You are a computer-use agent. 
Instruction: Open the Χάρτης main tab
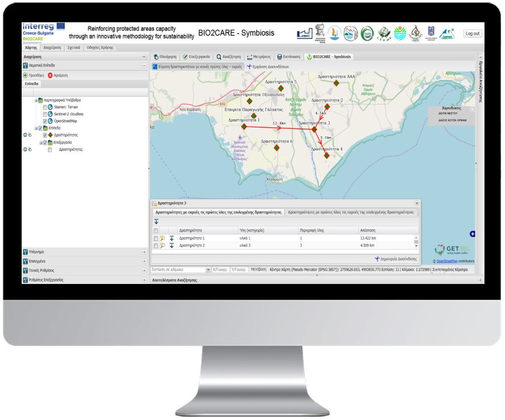pyautogui.click(x=31, y=48)
